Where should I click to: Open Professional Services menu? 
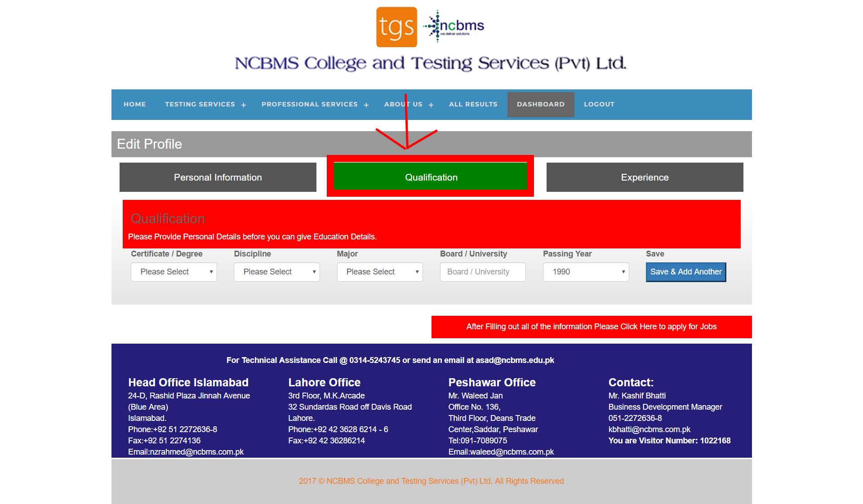310,104
